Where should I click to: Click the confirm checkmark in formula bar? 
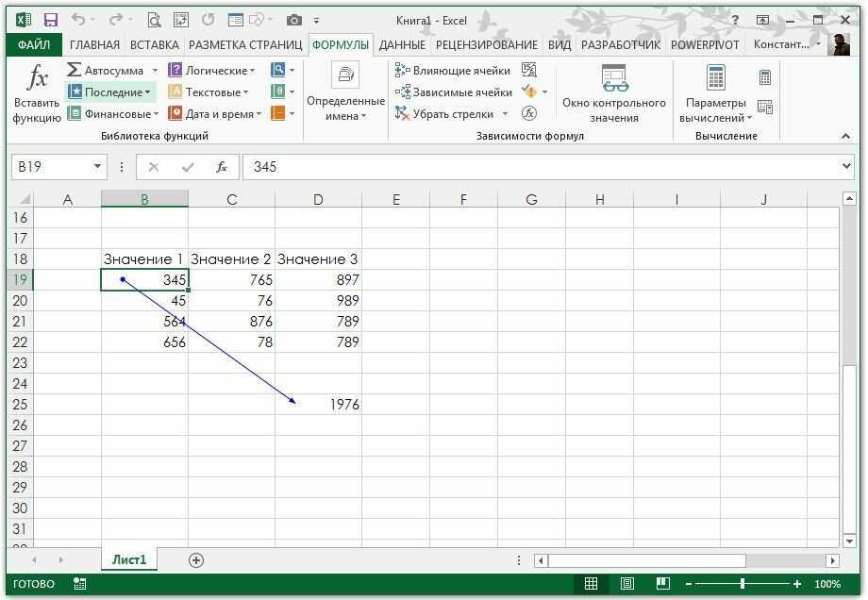[188, 167]
